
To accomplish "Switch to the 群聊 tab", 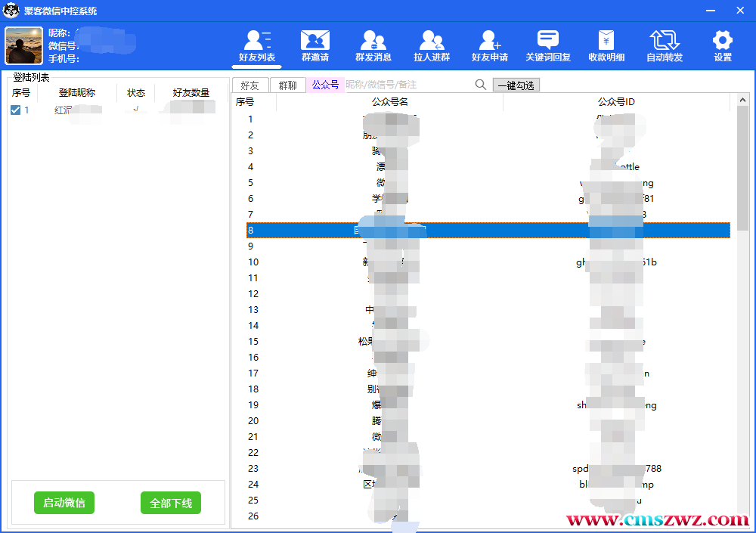I will 287,85.
